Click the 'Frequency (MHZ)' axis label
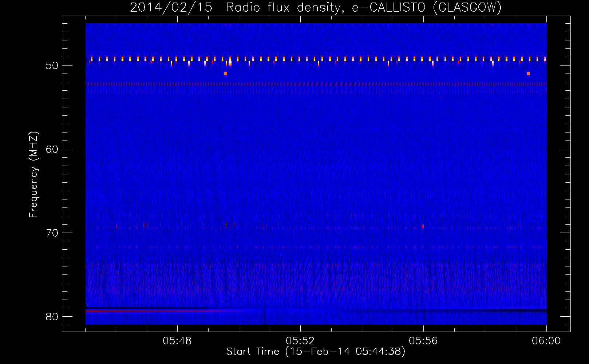This screenshot has height=364, width=589. pyautogui.click(x=33, y=175)
